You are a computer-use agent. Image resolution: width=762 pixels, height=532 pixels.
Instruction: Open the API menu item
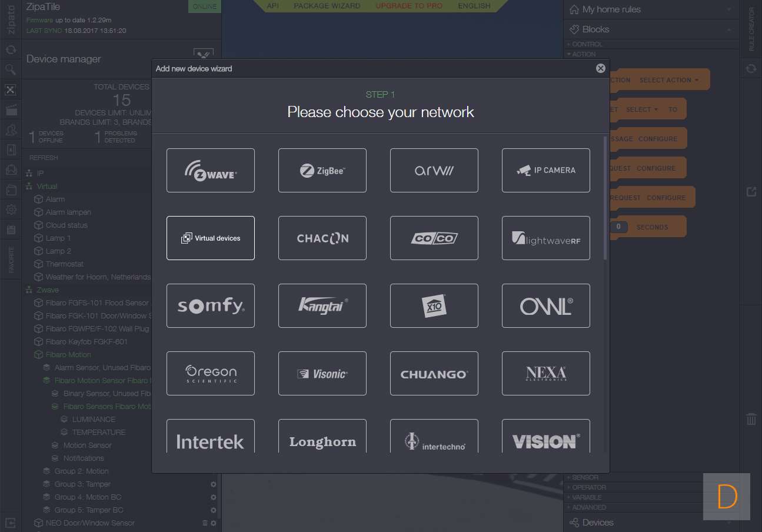click(x=273, y=6)
